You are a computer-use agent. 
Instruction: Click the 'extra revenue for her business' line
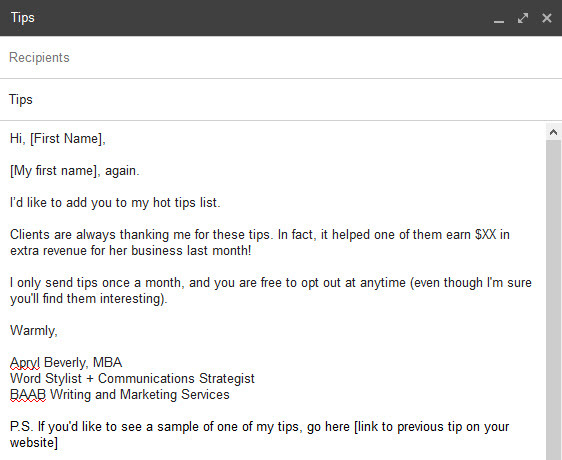(130, 250)
